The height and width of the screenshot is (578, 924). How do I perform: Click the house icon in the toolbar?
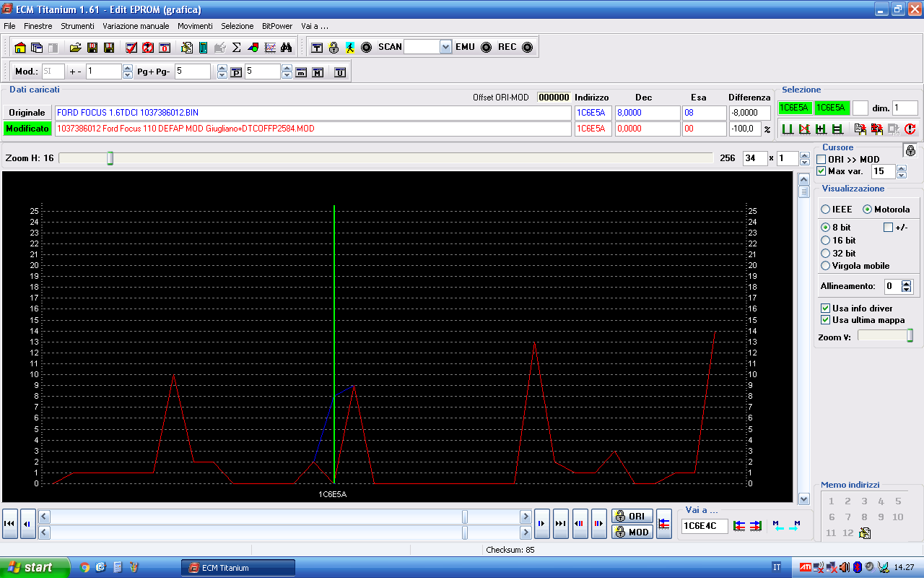tap(20, 48)
